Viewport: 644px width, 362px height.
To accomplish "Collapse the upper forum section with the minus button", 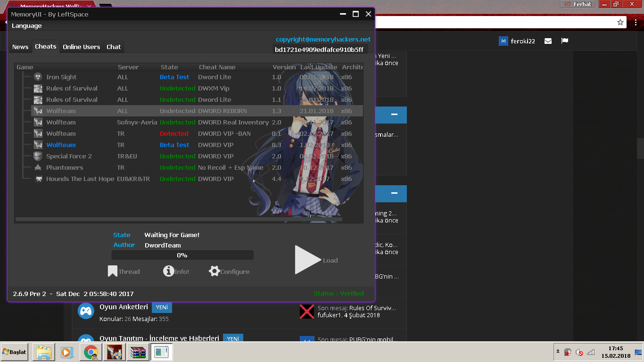I will (x=394, y=115).
